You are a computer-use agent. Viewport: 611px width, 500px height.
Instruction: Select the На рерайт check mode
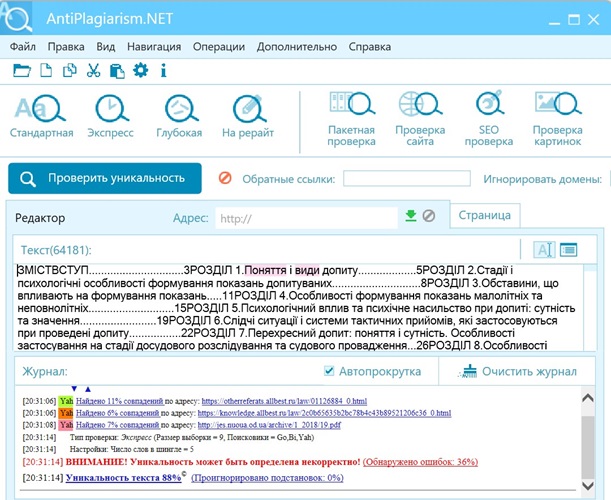[248, 117]
